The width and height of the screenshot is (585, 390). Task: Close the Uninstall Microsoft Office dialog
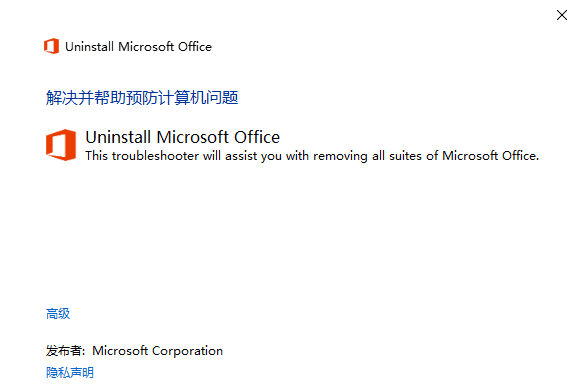pos(562,15)
